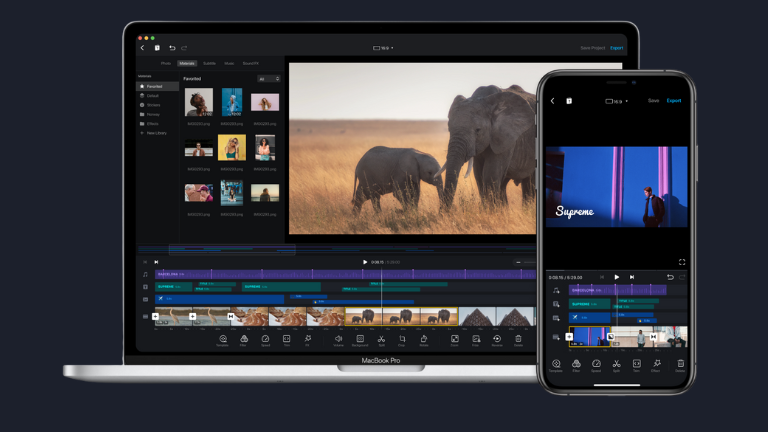
Task: Open Effect wand on the phone toolbar
Action: pyautogui.click(x=656, y=365)
